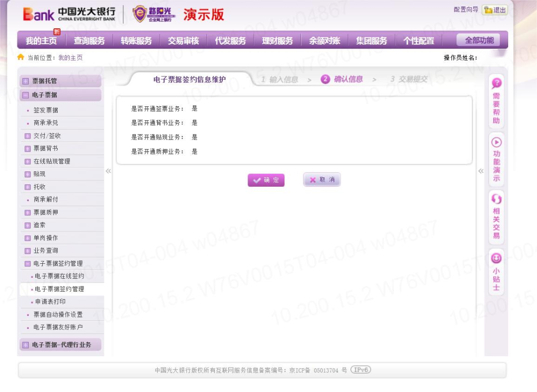Open 电子票据签约管理 sub-item in sidebar
Viewport: 537px width, 392px height.
click(x=59, y=289)
